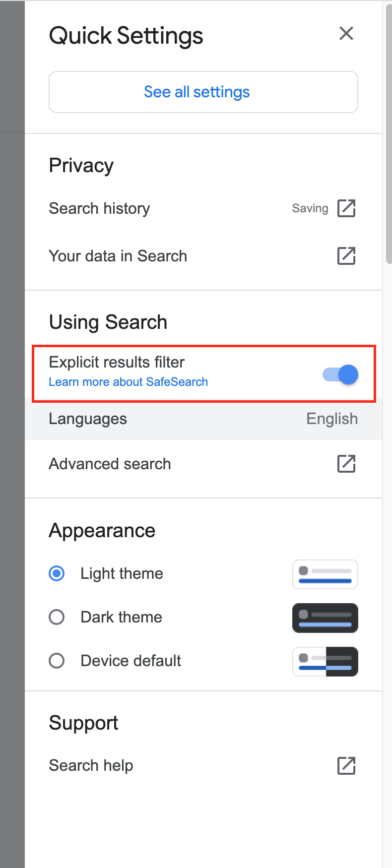Click the English language value

332,419
